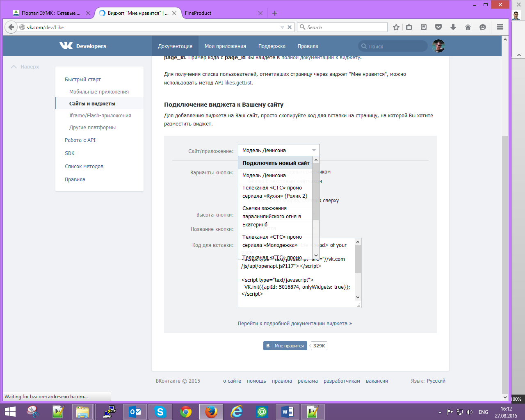
Task: Click the volume icon in system tray
Action: tap(470, 412)
